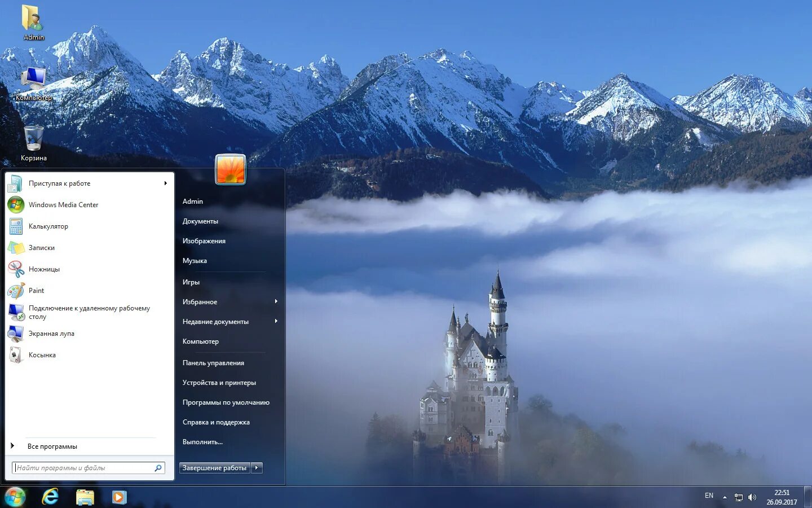Select the Записки text label
The height and width of the screenshot is (508, 812).
coord(42,248)
